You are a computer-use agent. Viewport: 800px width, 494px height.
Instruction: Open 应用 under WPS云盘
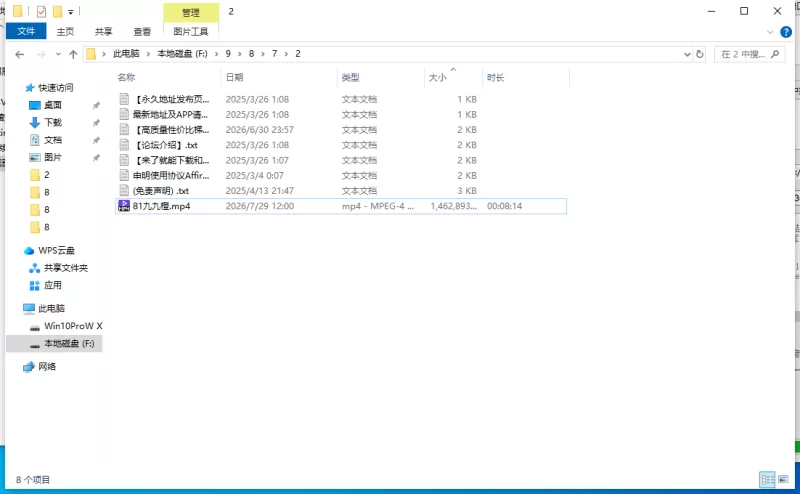(x=53, y=285)
